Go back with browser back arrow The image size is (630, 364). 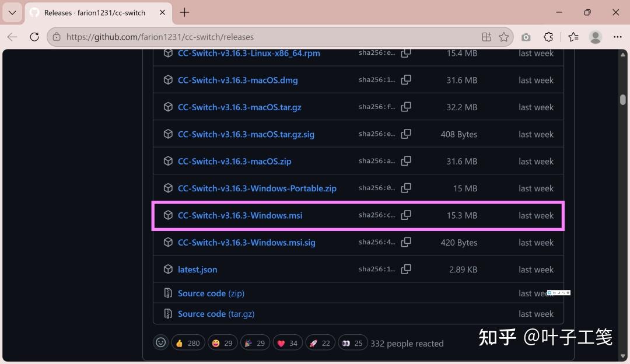[x=12, y=37]
